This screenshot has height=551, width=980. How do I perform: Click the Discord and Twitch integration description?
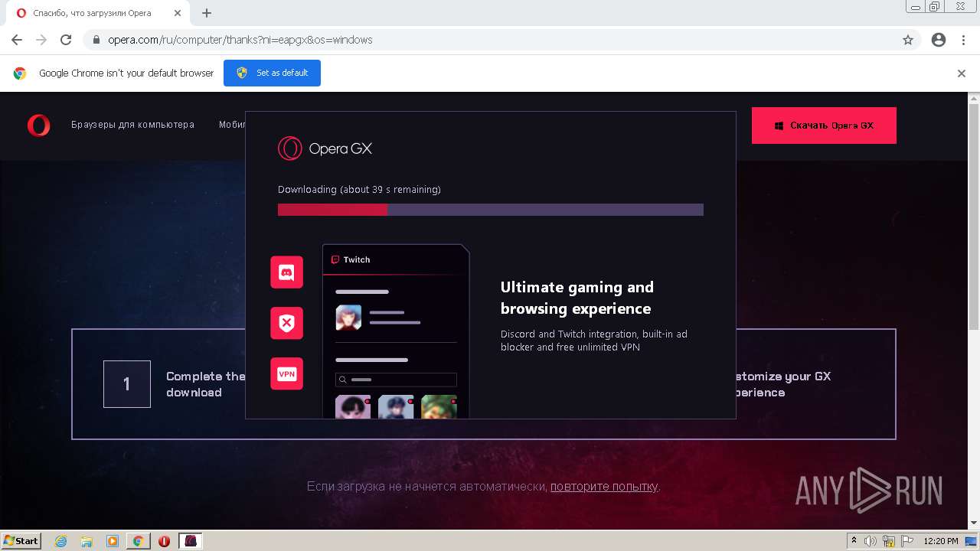pos(594,341)
